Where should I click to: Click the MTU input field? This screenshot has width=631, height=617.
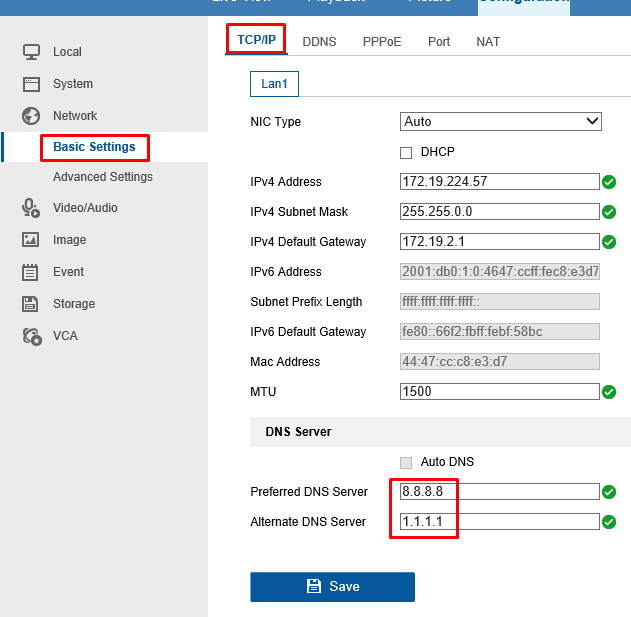click(x=500, y=392)
